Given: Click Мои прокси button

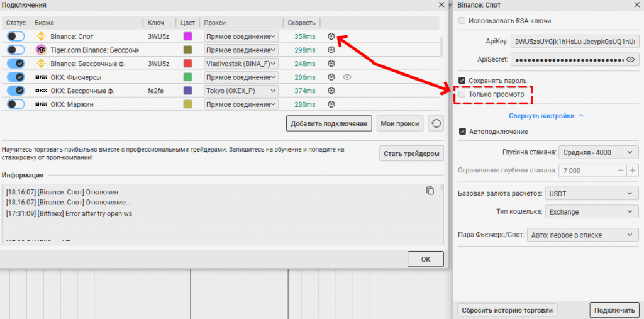Looking at the screenshot, I should [400, 123].
